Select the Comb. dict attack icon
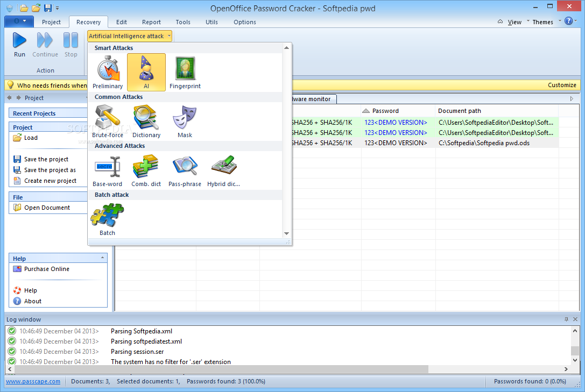 [146, 166]
